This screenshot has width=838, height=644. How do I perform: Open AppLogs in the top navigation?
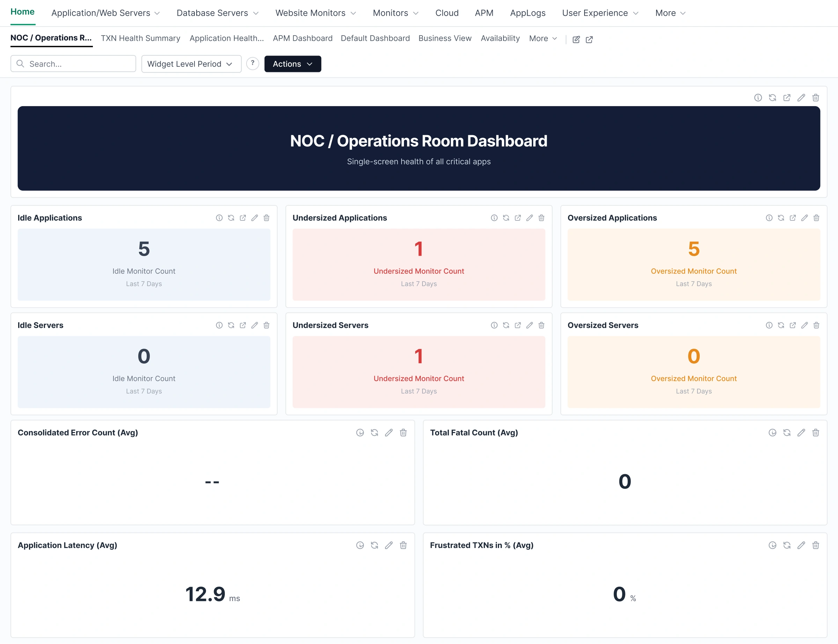tap(528, 13)
